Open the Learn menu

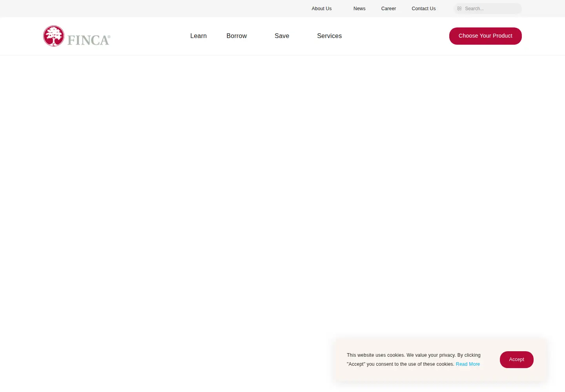click(199, 36)
